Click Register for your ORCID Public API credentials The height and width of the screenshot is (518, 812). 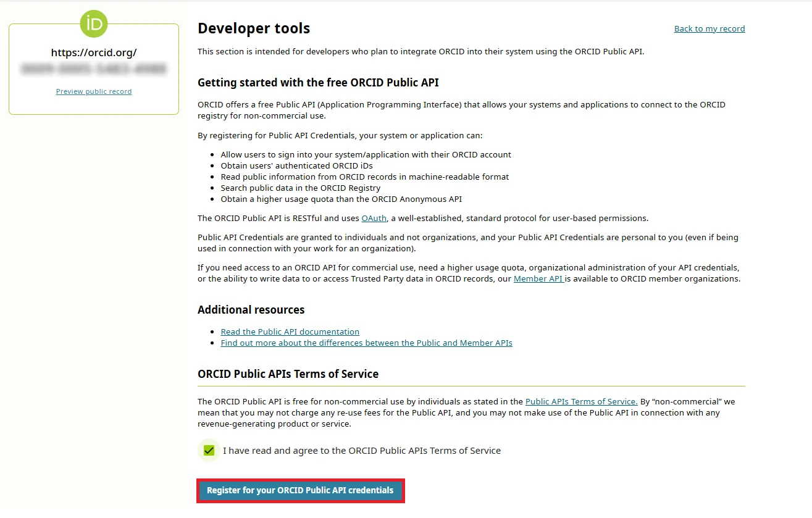tap(301, 490)
